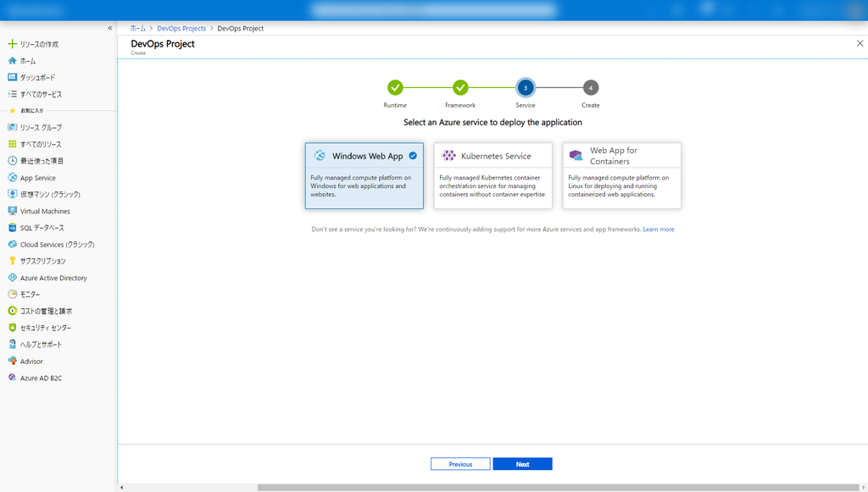Image resolution: width=868 pixels, height=492 pixels.
Task: Click the App Service icon in sidebar
Action: tap(12, 178)
